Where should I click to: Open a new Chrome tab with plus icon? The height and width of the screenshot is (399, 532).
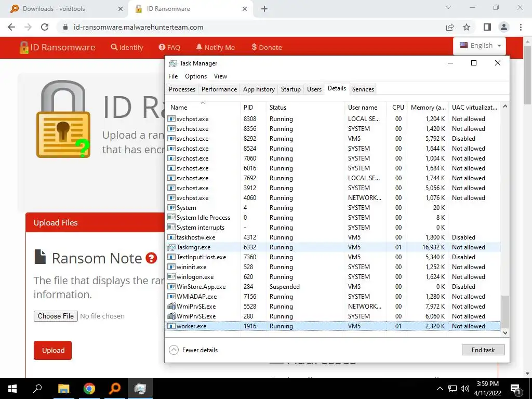tap(264, 9)
